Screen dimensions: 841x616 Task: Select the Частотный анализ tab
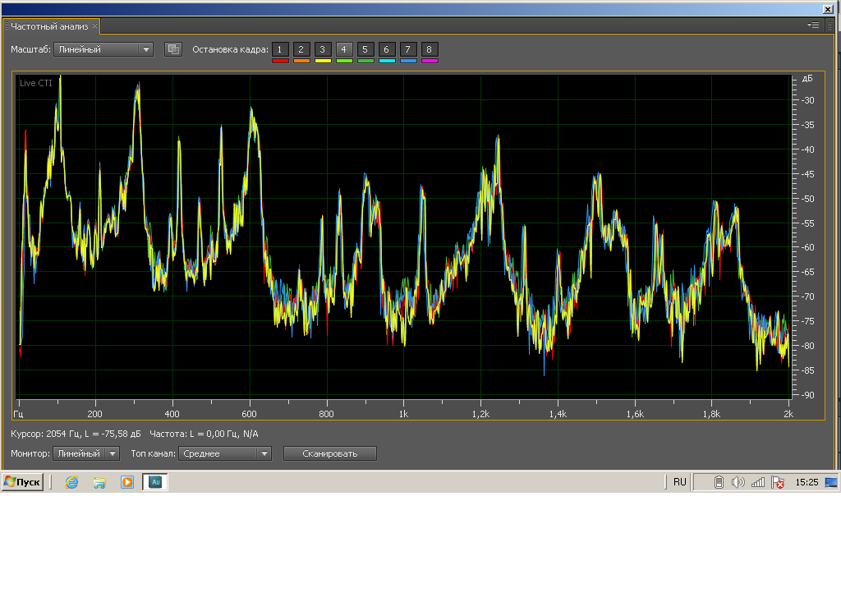[49, 26]
